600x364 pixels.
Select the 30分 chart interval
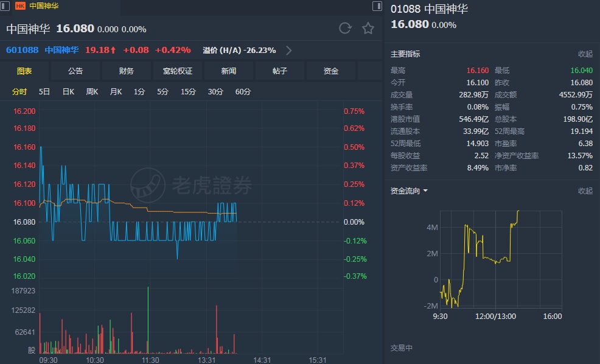[215, 92]
